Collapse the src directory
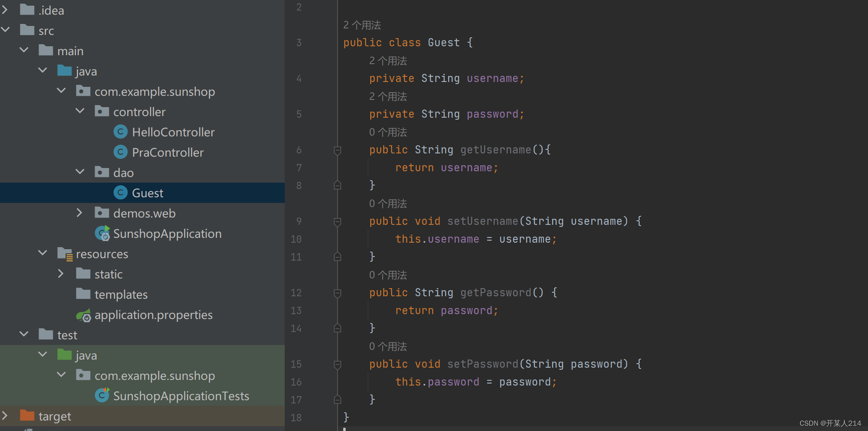 [6, 30]
